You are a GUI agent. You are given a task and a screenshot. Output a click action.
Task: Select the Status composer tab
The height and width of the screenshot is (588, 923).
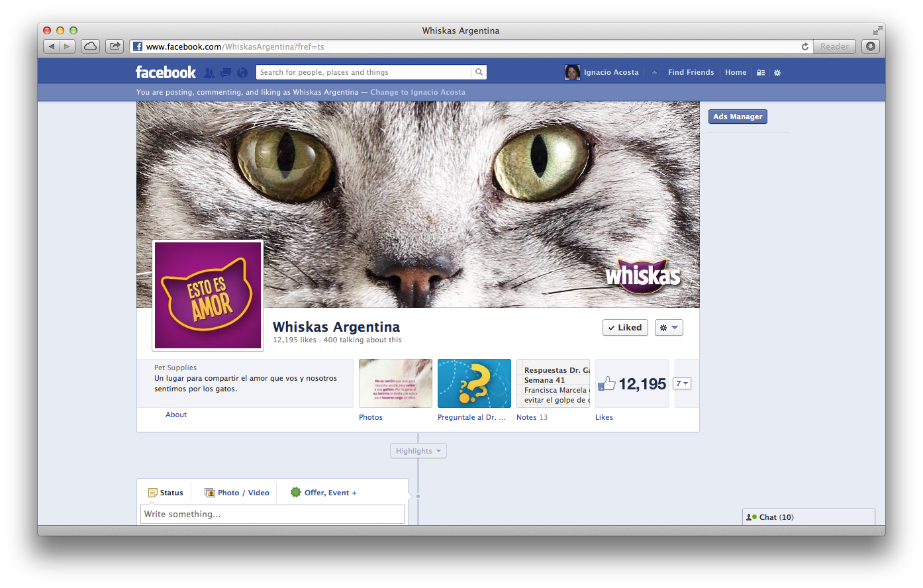point(166,493)
